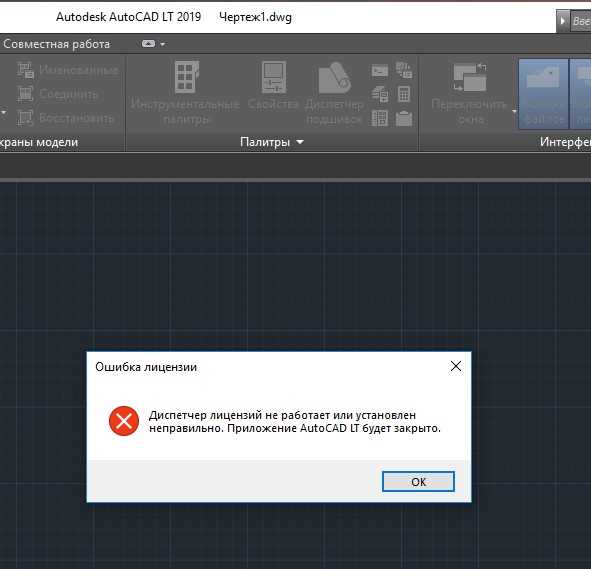The image size is (591, 569).
Task: Select the Соединить viewports command
Action: click(x=58, y=94)
